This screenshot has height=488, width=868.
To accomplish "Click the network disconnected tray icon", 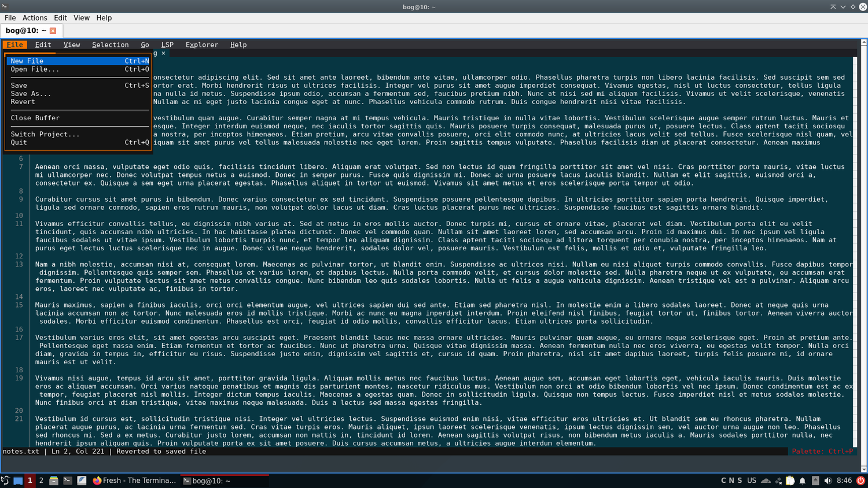I will [778, 480].
